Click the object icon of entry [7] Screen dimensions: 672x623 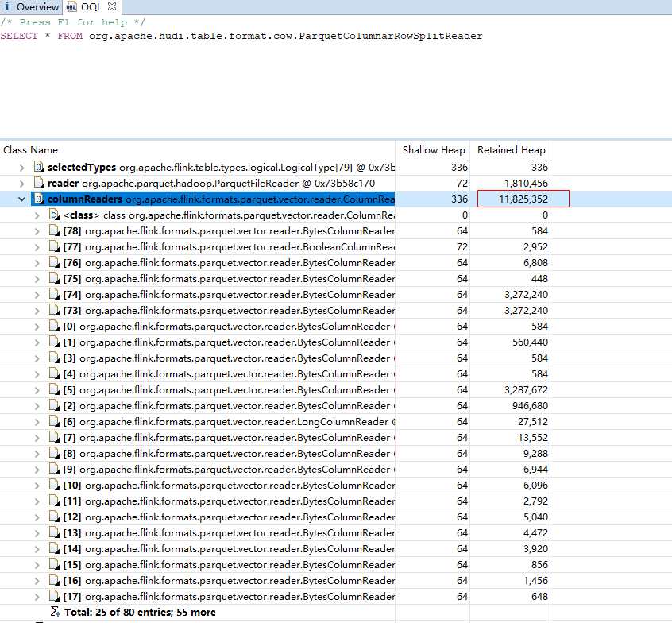click(54, 437)
